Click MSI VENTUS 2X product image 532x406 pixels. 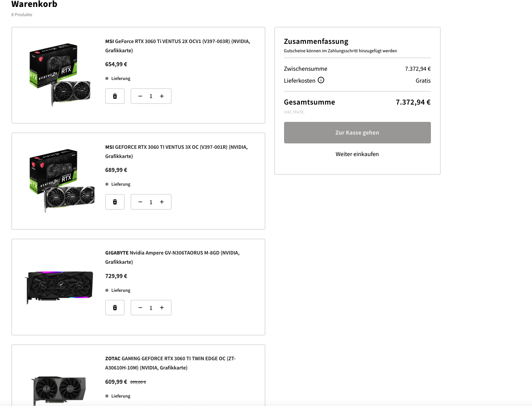point(60,75)
